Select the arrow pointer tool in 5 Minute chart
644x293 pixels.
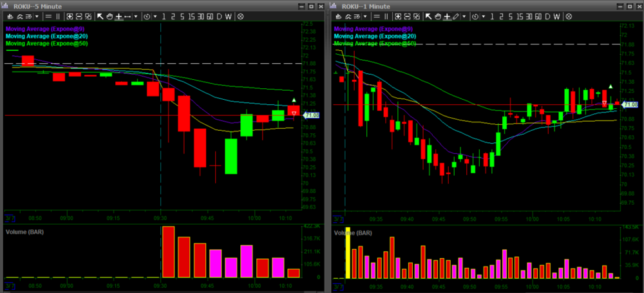100,16
